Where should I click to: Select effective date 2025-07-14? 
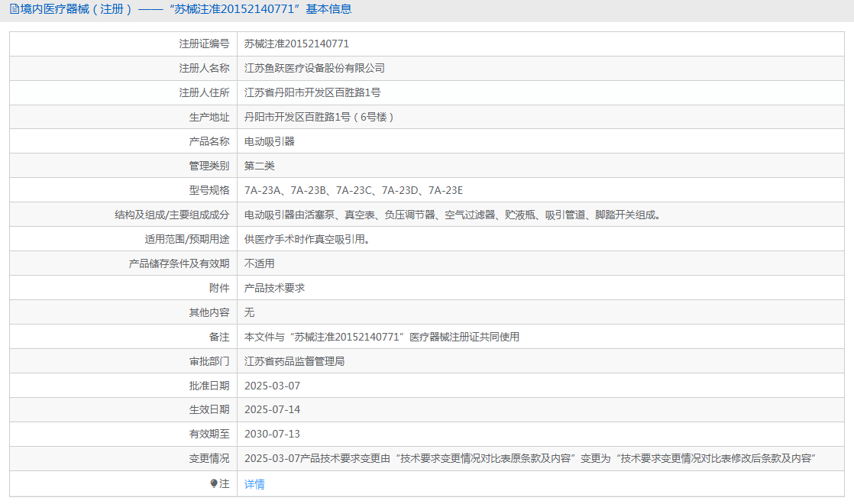click(x=273, y=409)
